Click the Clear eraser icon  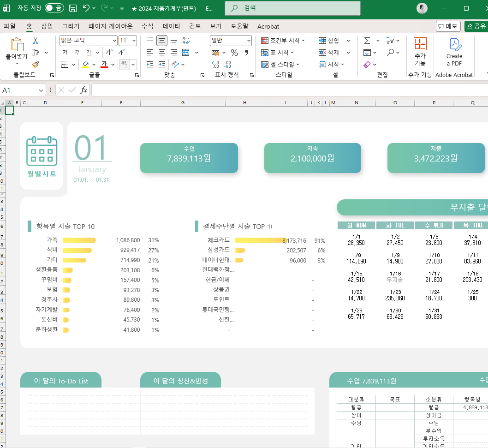click(367, 65)
